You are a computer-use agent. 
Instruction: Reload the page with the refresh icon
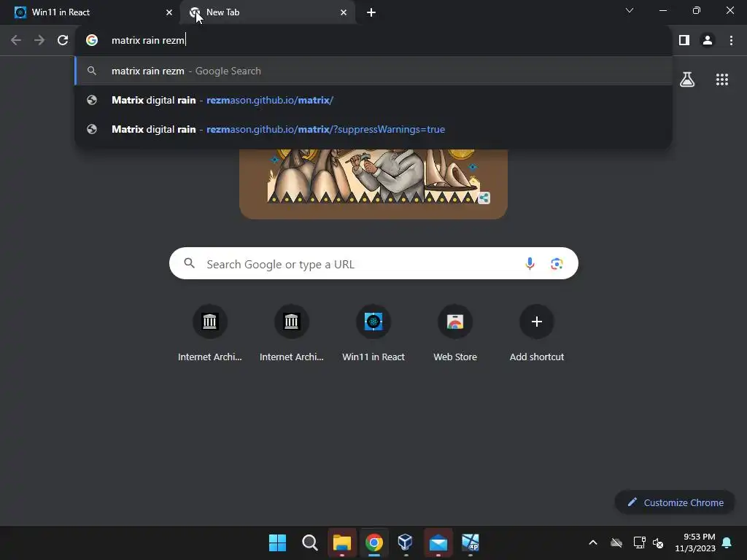pyautogui.click(x=63, y=40)
